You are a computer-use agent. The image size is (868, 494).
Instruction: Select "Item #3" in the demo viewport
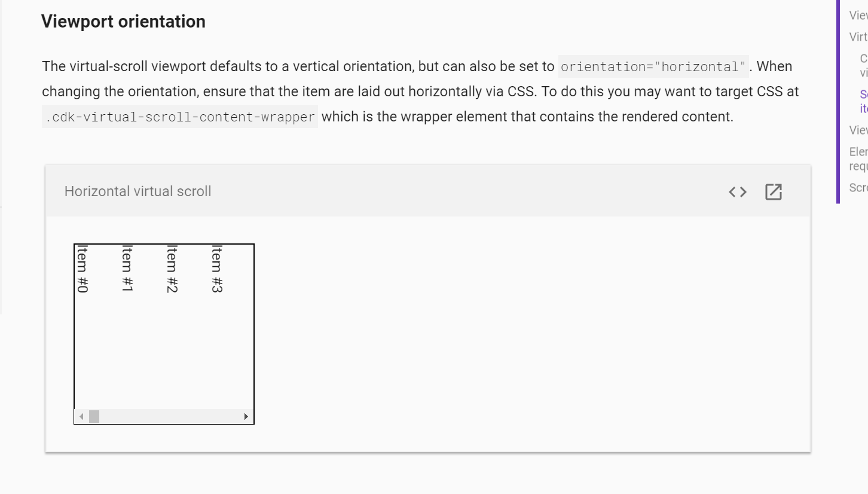tap(217, 268)
